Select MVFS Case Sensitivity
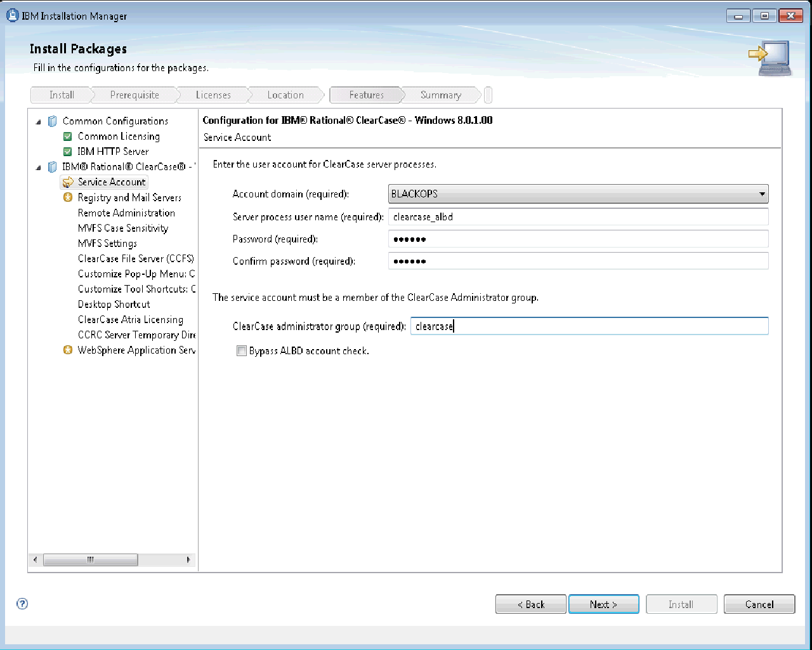This screenshot has height=650, width=812. click(x=123, y=228)
